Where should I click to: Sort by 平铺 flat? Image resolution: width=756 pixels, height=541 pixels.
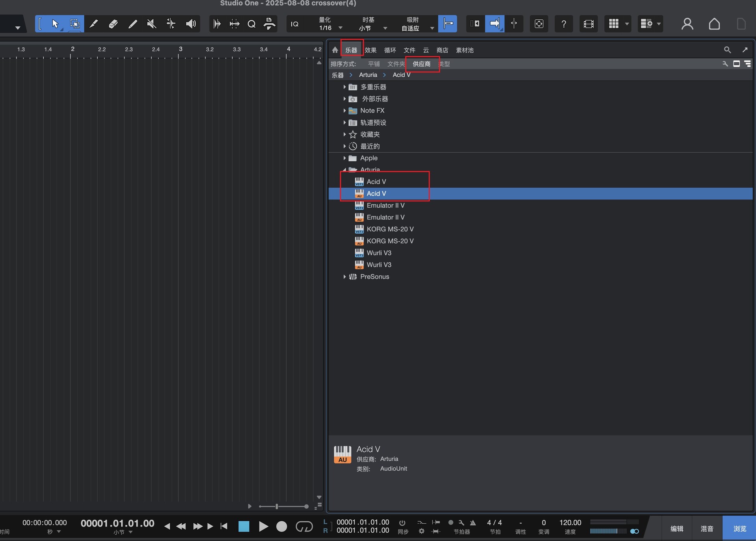coord(374,64)
